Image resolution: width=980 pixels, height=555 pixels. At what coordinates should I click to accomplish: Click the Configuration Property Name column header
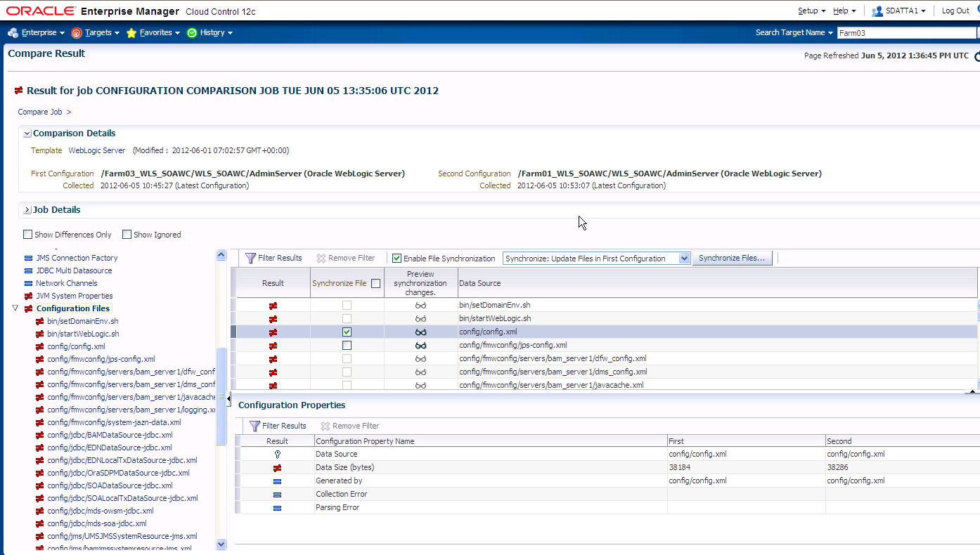tap(491, 441)
